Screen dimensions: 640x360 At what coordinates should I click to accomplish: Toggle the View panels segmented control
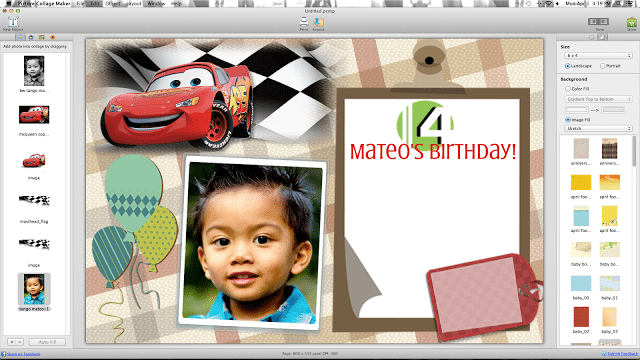pyautogui.click(x=598, y=22)
